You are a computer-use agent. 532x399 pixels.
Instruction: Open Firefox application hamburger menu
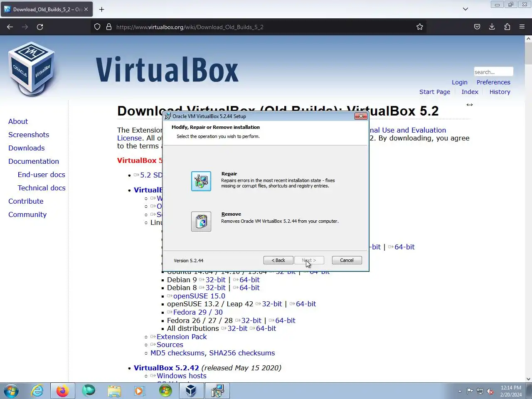point(522,27)
